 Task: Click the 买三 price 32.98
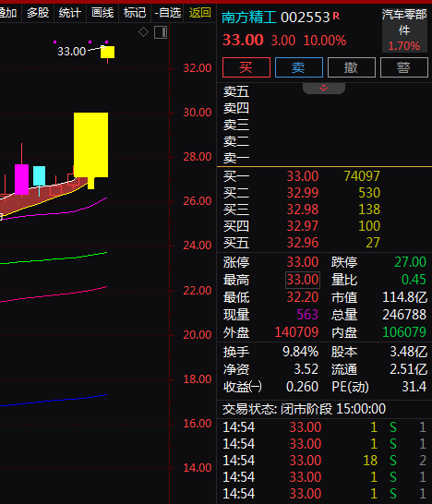303,210
